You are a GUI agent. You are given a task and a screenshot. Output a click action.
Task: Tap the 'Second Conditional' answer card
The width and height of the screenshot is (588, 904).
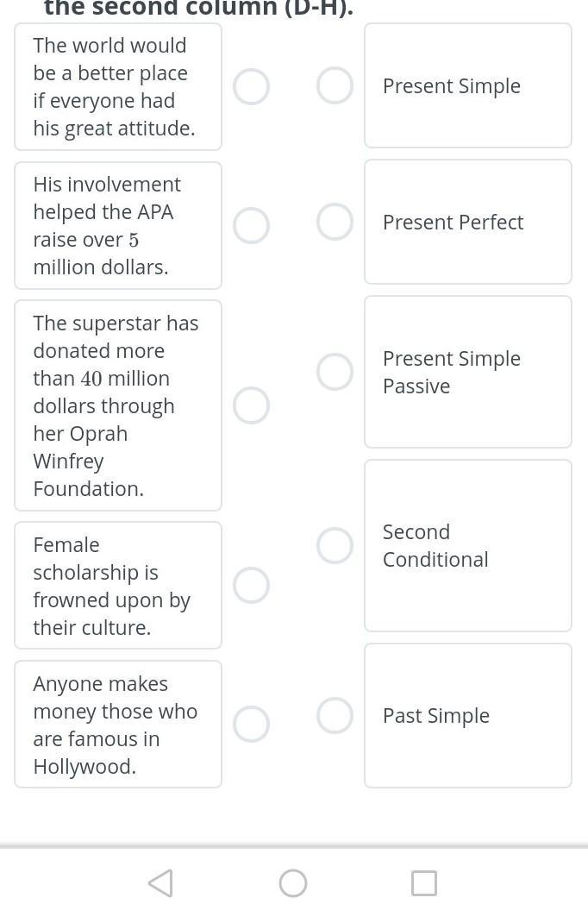467,545
